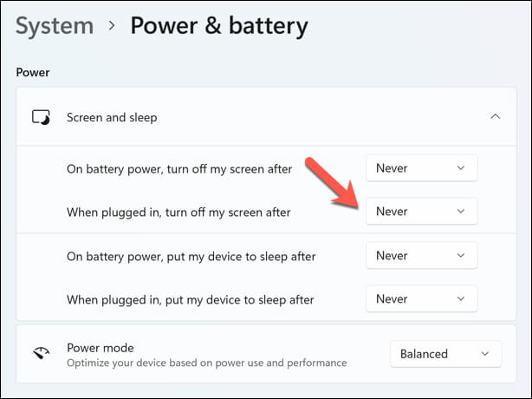The width and height of the screenshot is (532, 399).
Task: Click the Power & battery page title
Action: pos(218,27)
